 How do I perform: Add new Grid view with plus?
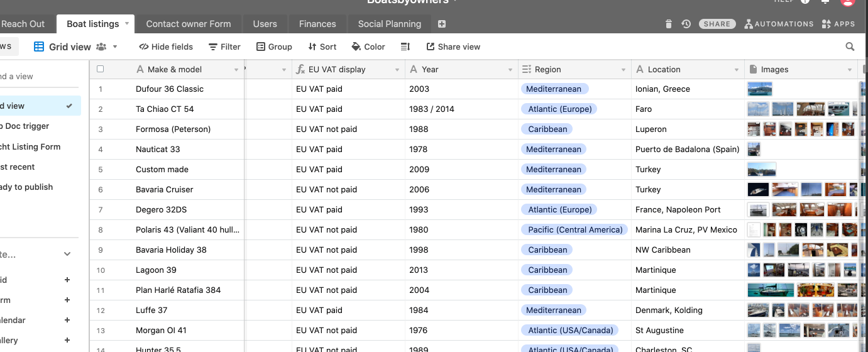[67, 280]
